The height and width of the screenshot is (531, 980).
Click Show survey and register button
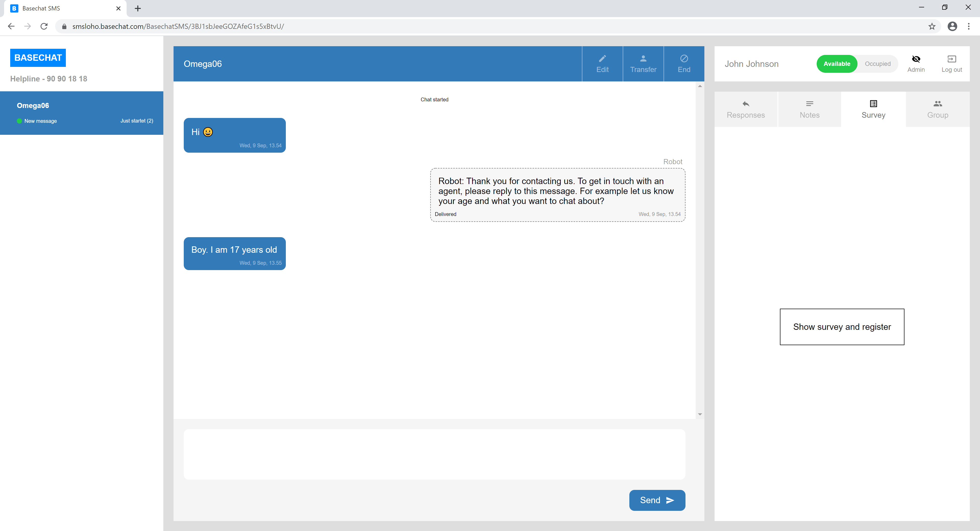pyautogui.click(x=841, y=327)
